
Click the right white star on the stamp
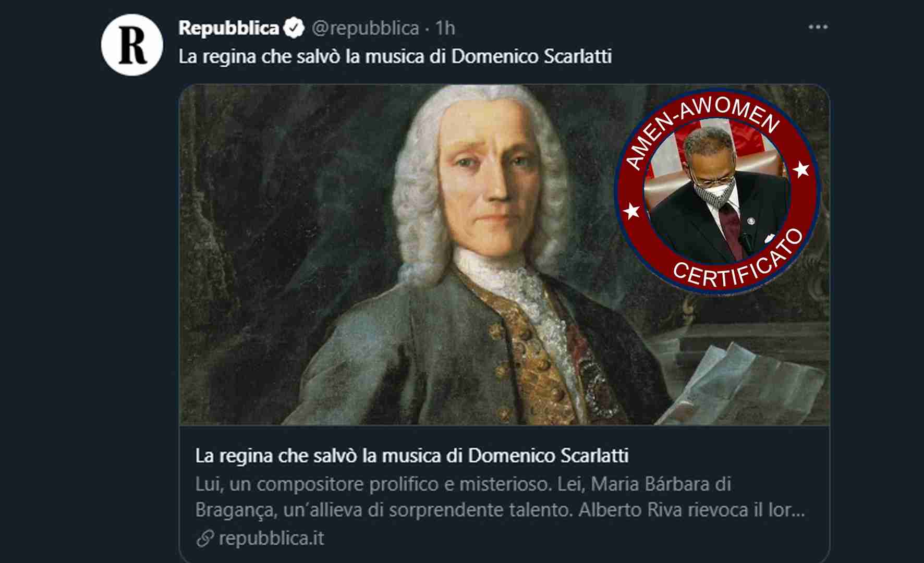(x=801, y=169)
